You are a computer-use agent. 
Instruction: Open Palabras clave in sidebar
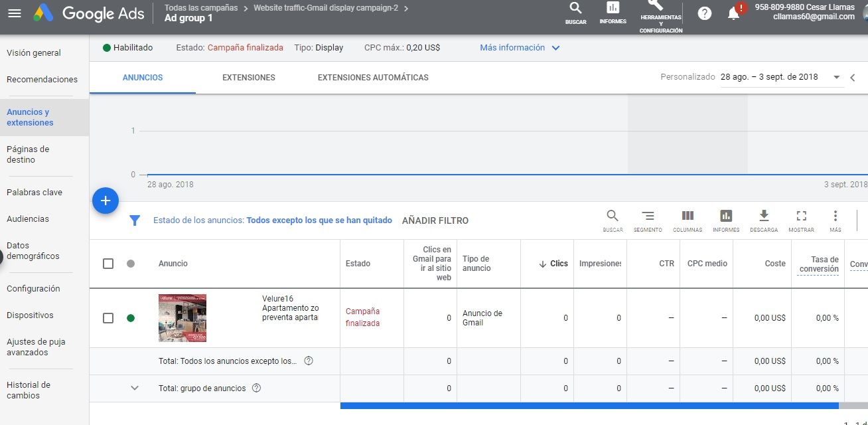click(35, 193)
